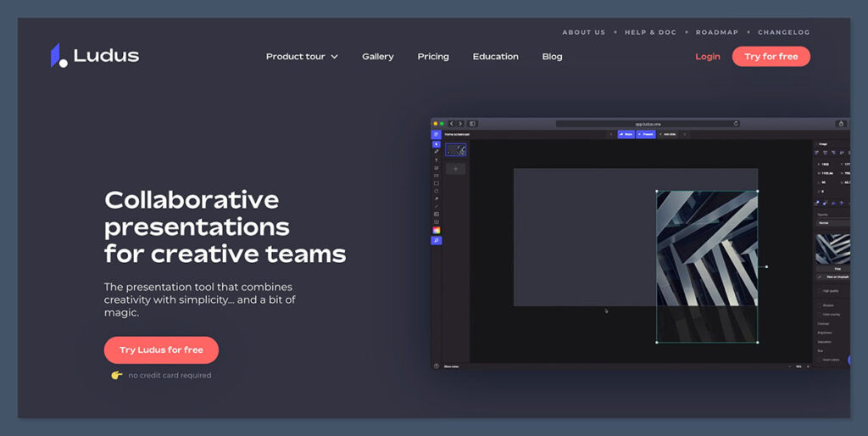868x436 pixels.
Task: Click the browser forward arrow in the preview
Action: point(460,124)
